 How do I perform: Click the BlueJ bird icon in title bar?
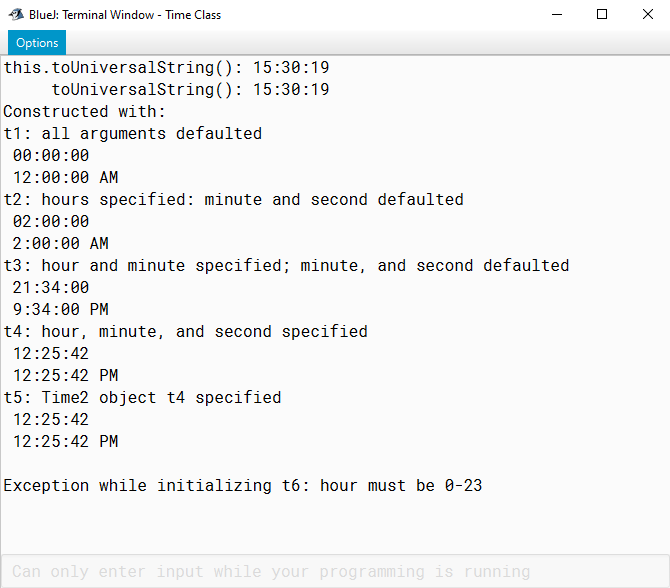(x=16, y=15)
